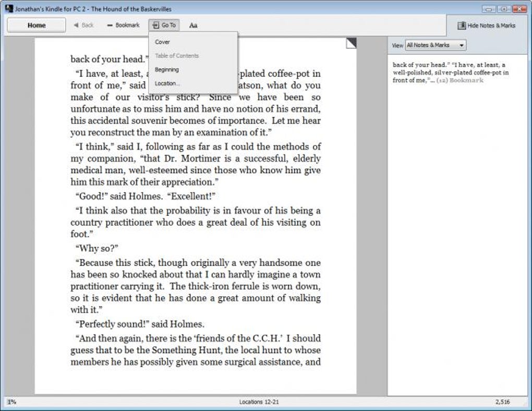Image resolution: width=532 pixels, height=411 pixels.
Task: Click the line “Perfectly sound!” said Holmes.
Action: coord(140,324)
